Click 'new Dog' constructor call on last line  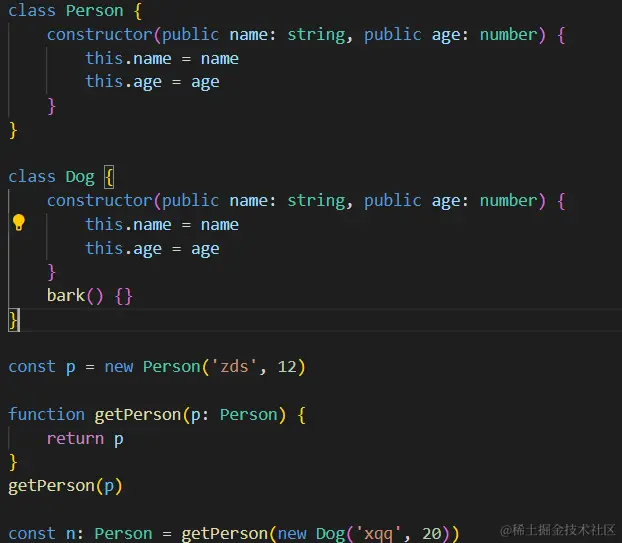point(311,534)
